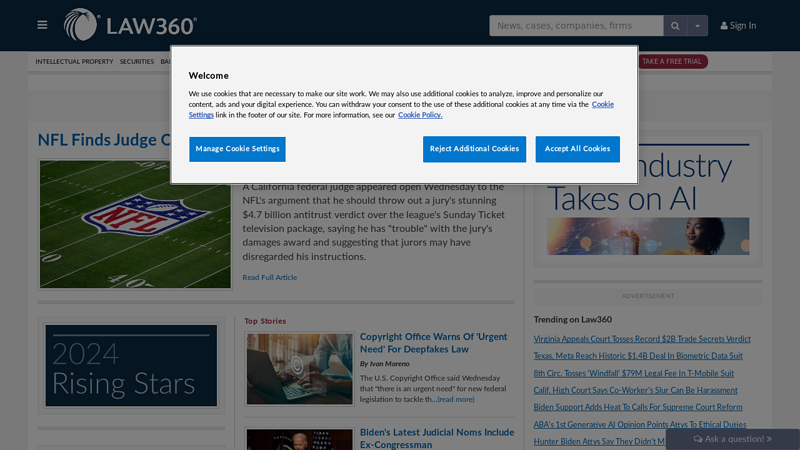Open Texas, Meta biometric data suit link
800x450 pixels.
click(x=638, y=356)
